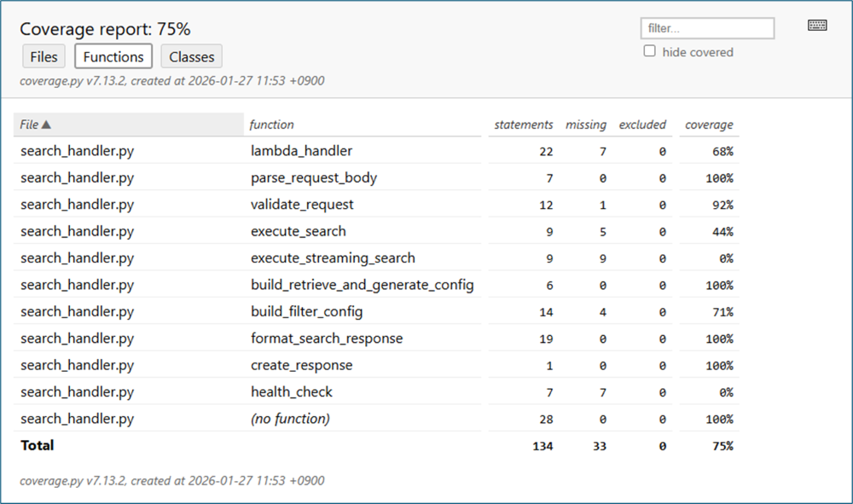Sort by the missing column header
853x504 pixels.
585,125
